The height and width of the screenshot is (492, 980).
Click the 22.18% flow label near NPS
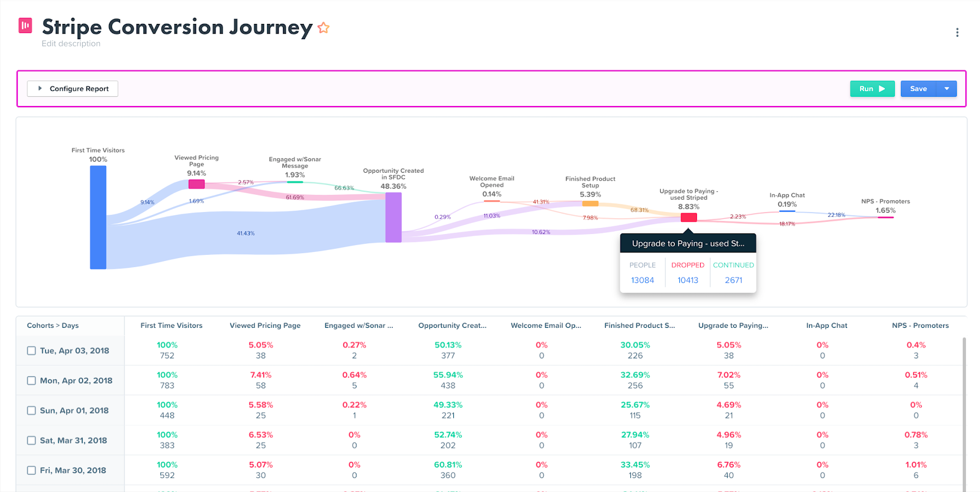[836, 215]
